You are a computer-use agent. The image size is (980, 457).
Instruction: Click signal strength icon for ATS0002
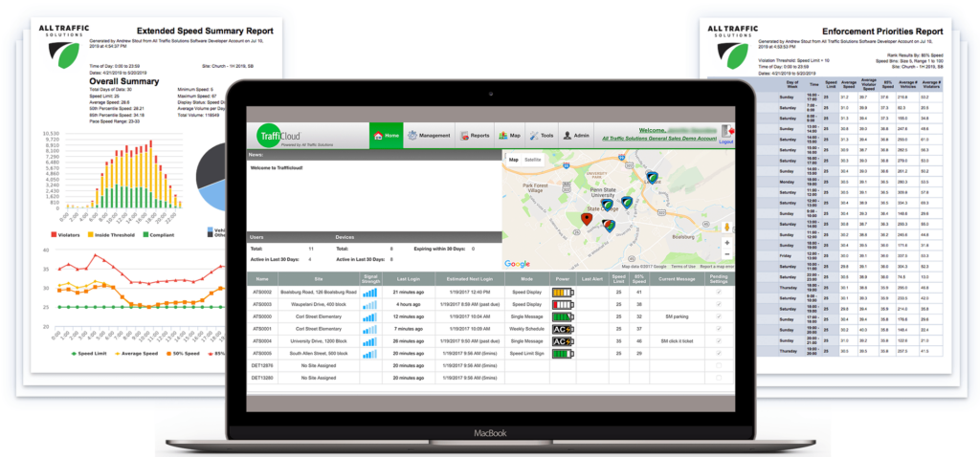click(x=370, y=292)
